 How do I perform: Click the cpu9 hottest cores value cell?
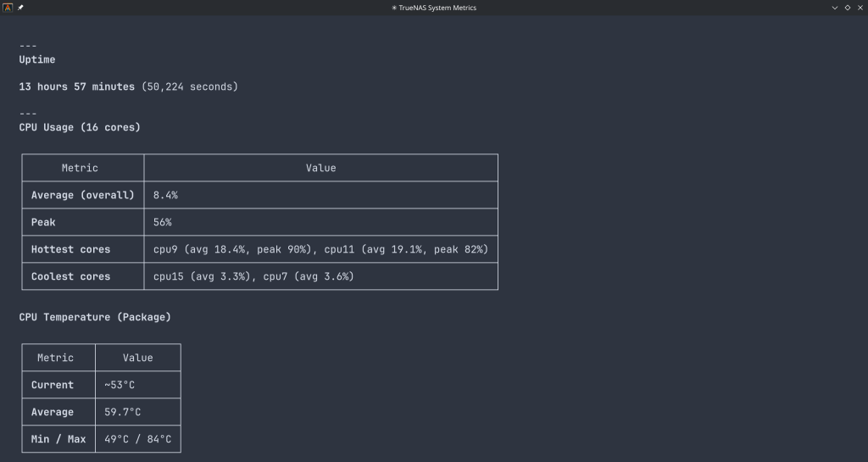(320, 249)
